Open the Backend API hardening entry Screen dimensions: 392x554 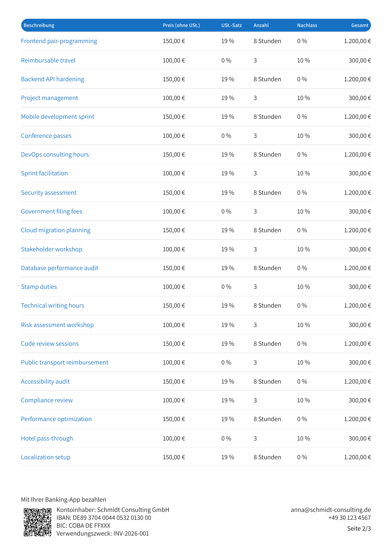[52, 79]
